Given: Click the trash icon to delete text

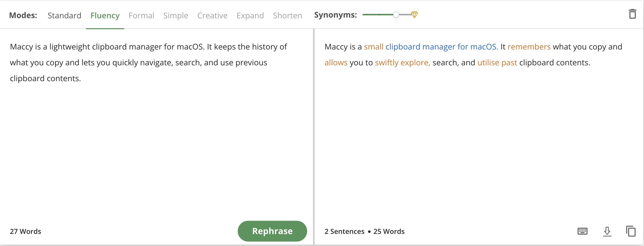Looking at the screenshot, I should click(632, 14).
